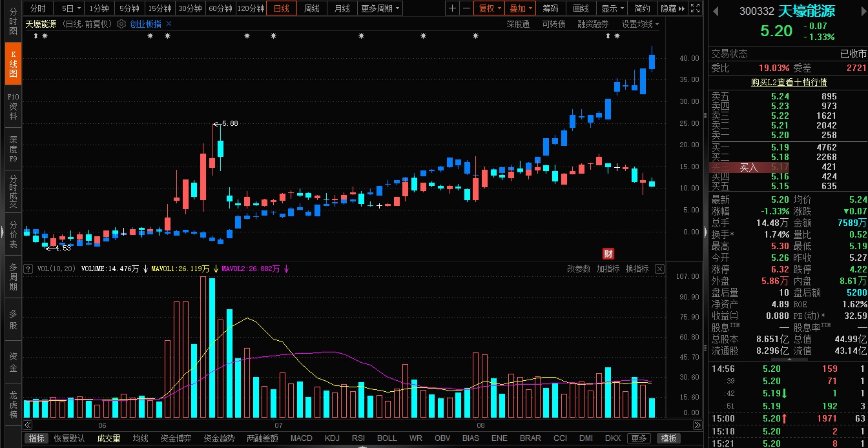Jump chart to earliest with left double arrow

[x=28, y=425]
